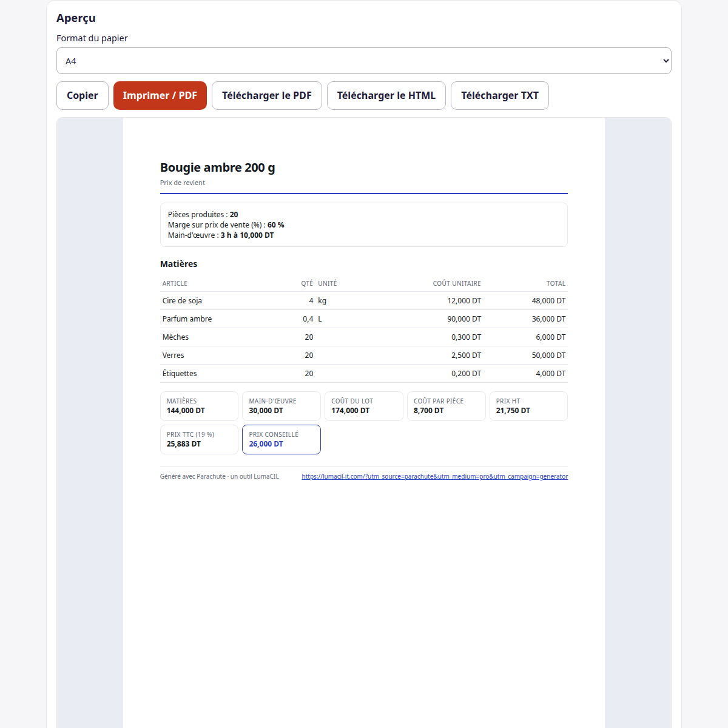Click the "Pièces produites : 20" line
The image size is (728, 728).
point(203,214)
